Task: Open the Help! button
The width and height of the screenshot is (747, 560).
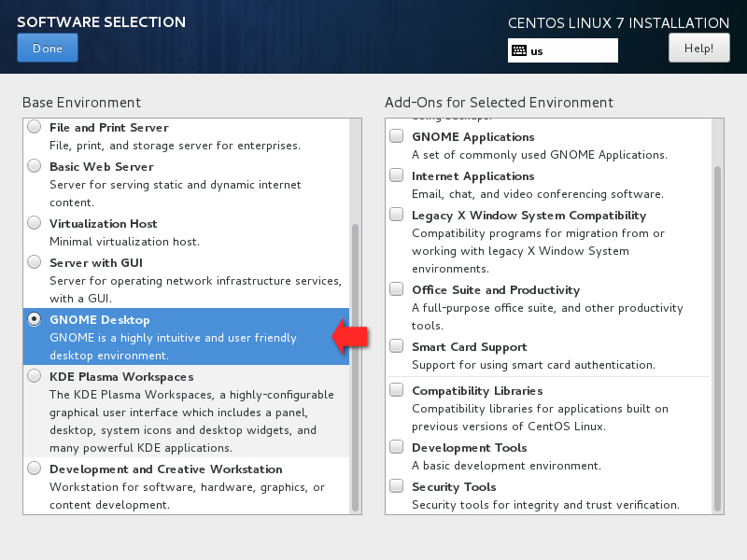Action: click(698, 49)
